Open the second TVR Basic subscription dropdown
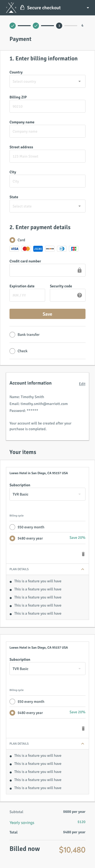95x868 pixels. point(47,669)
